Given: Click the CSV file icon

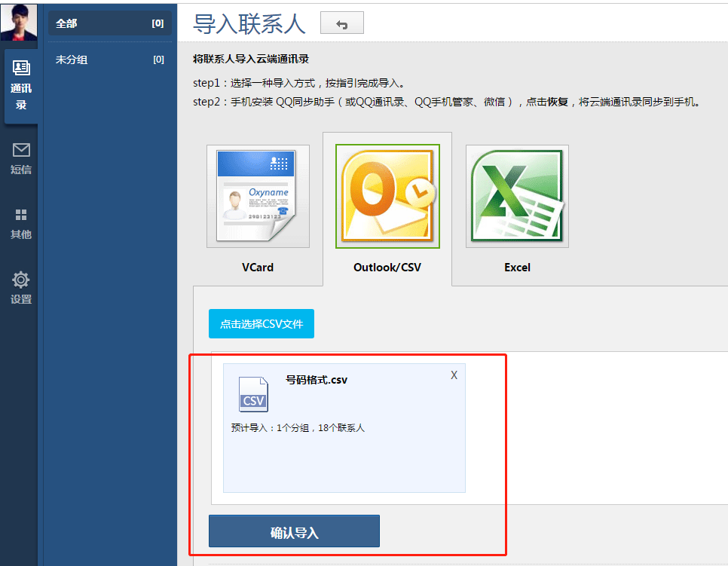Looking at the screenshot, I should 253,394.
